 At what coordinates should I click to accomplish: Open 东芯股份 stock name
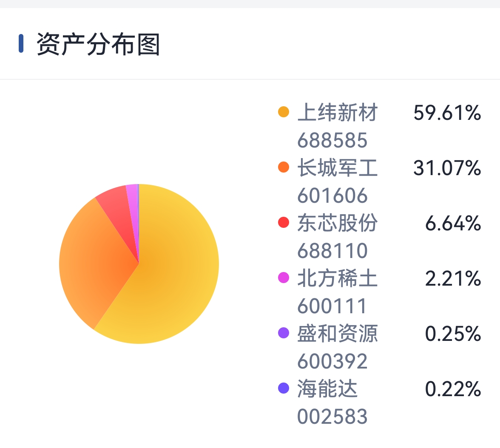[x=338, y=223]
